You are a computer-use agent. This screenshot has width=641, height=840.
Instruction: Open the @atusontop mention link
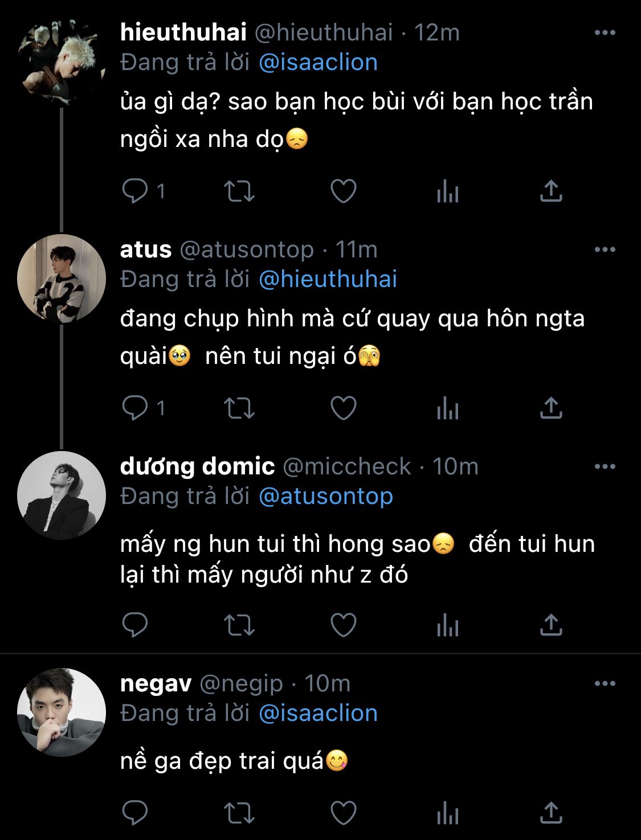325,497
